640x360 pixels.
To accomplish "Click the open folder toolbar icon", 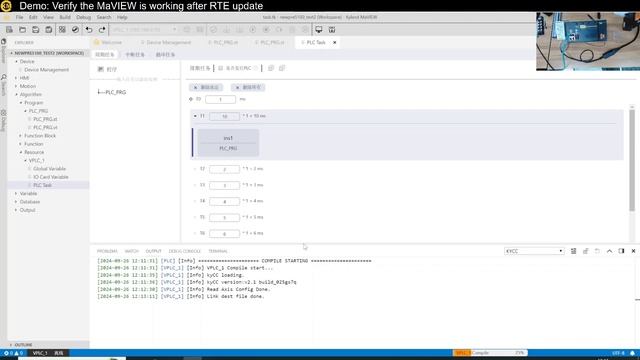I will coord(22,30).
